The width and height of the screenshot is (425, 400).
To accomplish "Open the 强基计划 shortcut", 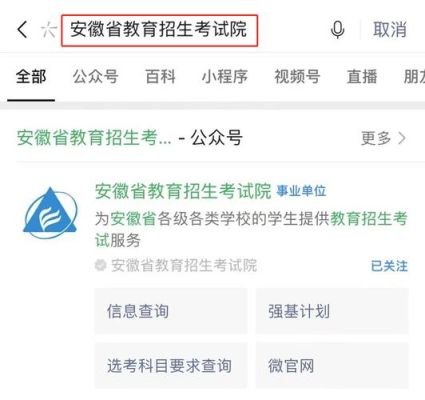I will click(332, 311).
